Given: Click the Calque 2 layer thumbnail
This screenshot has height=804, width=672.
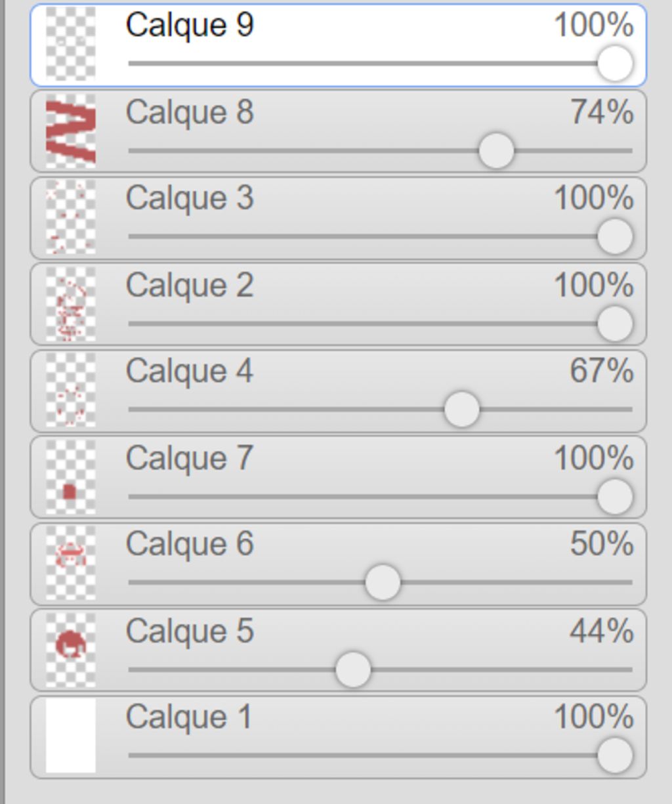Looking at the screenshot, I should [x=71, y=305].
